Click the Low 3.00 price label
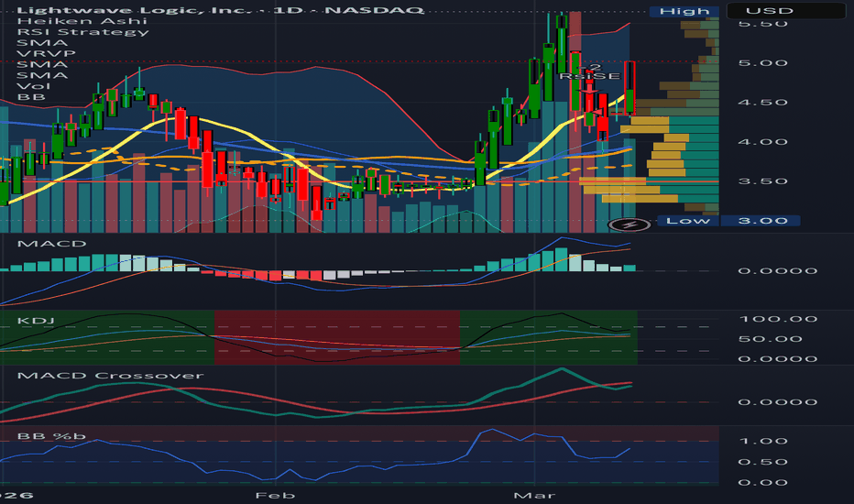854x504 pixels. 728,221
